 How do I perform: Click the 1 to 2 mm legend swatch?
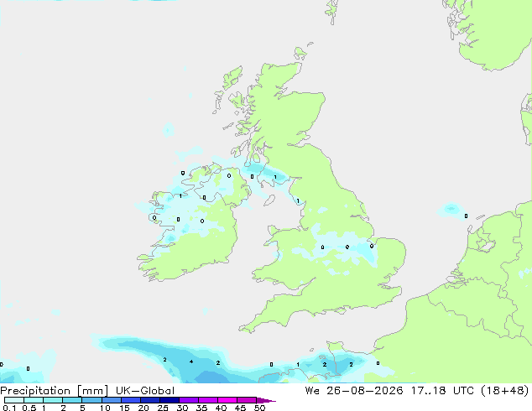[53, 400]
